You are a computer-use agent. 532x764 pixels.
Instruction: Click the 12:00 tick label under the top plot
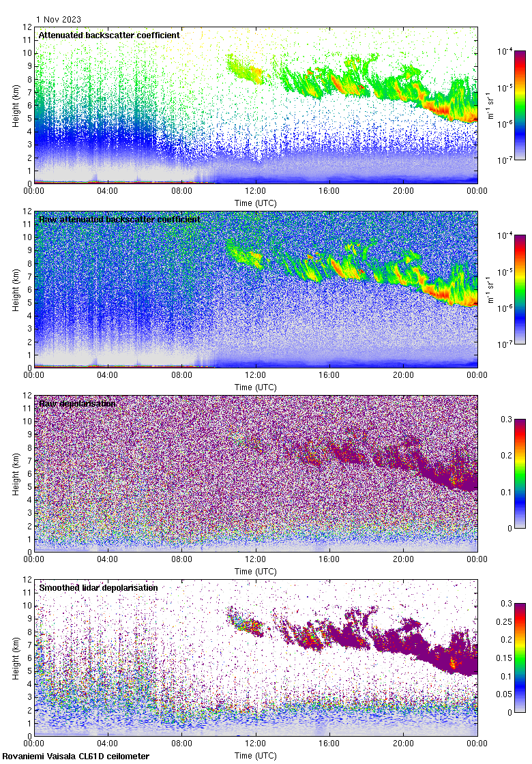coord(255,191)
